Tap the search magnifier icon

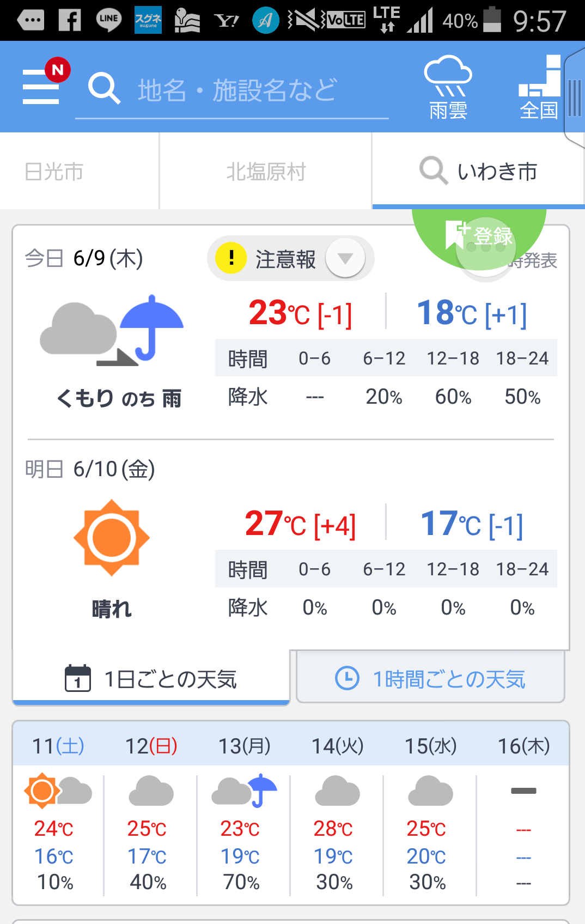[103, 88]
